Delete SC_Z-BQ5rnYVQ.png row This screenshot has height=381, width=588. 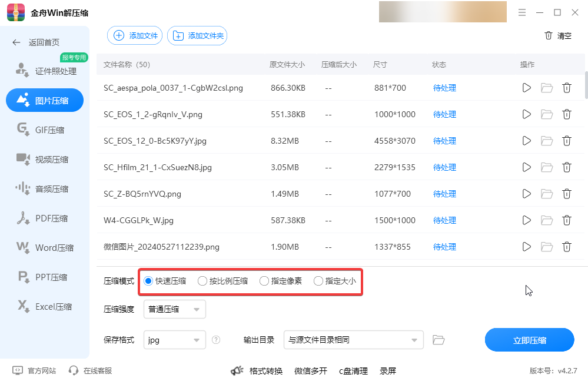click(x=567, y=194)
